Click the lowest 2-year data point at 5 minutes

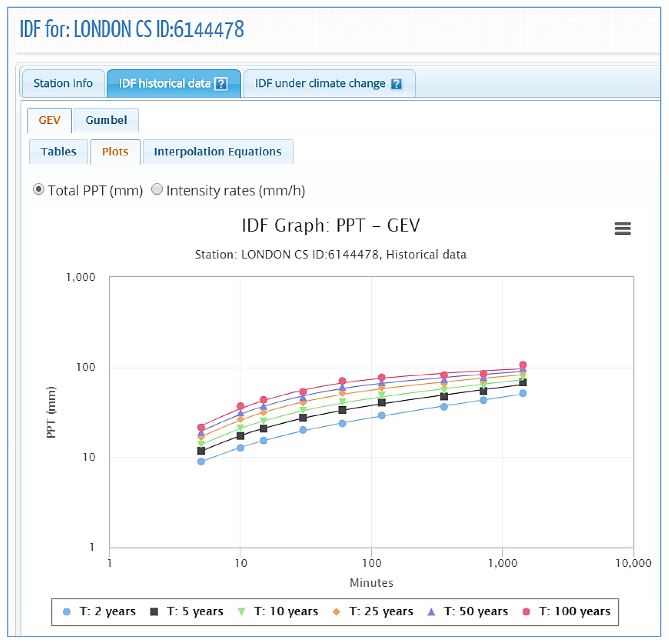pyautogui.click(x=201, y=461)
